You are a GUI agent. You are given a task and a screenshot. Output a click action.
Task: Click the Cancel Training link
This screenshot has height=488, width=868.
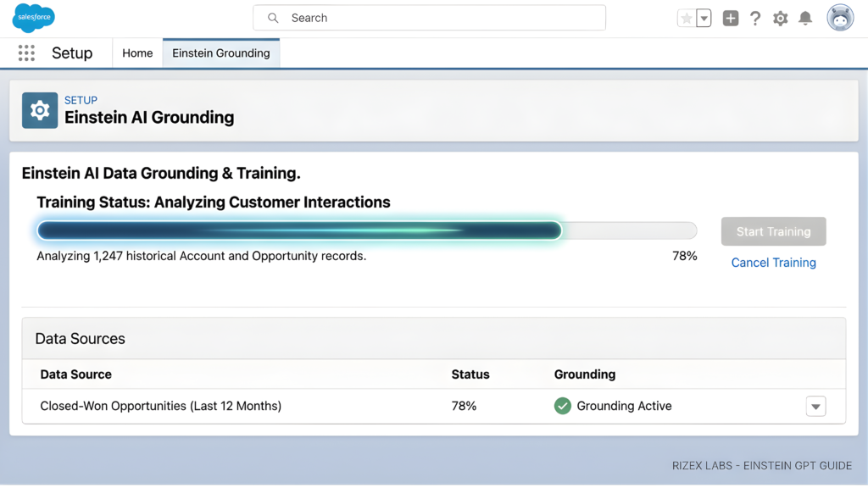coord(773,263)
